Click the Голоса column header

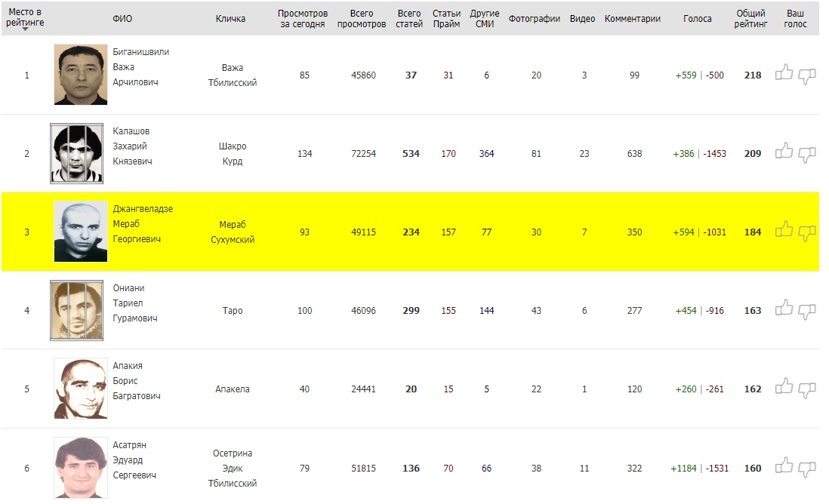[697, 19]
